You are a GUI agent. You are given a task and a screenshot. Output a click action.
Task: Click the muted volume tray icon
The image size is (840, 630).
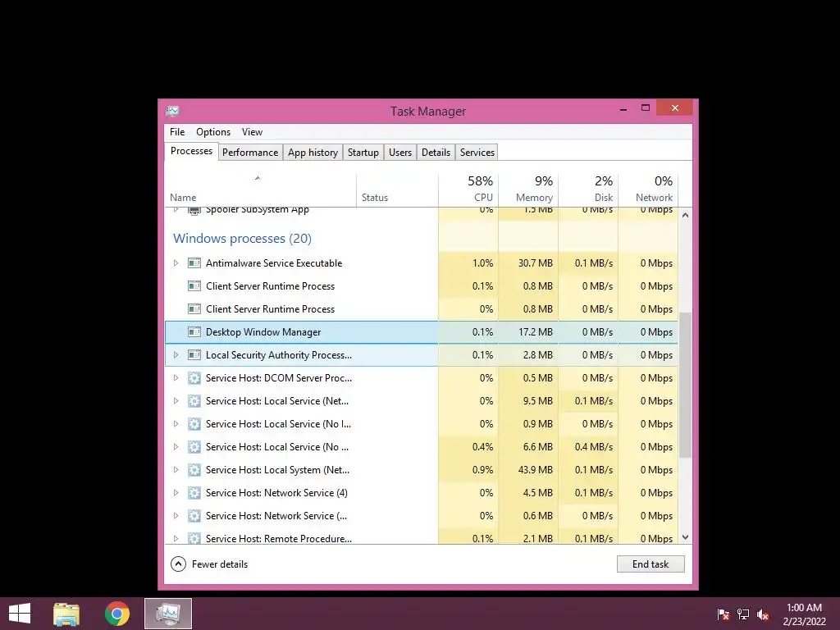point(763,614)
